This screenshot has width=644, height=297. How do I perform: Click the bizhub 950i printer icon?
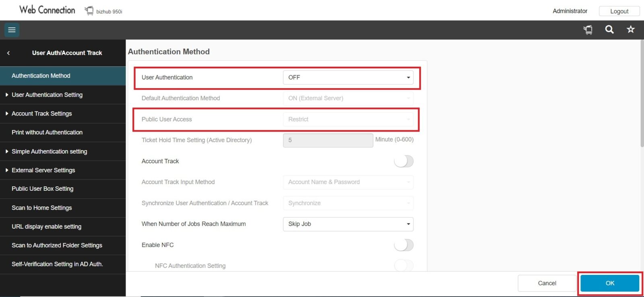[89, 11]
